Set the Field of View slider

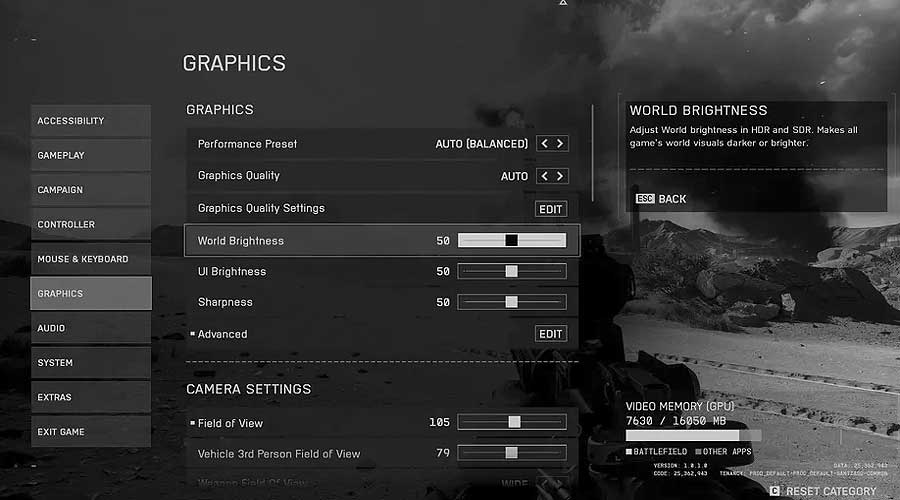(514, 422)
